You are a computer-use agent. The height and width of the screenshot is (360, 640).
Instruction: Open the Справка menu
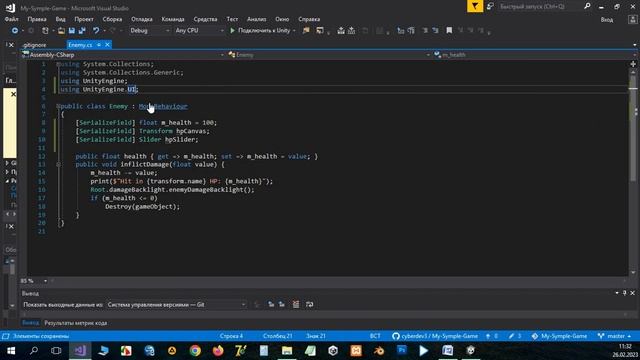click(309, 19)
